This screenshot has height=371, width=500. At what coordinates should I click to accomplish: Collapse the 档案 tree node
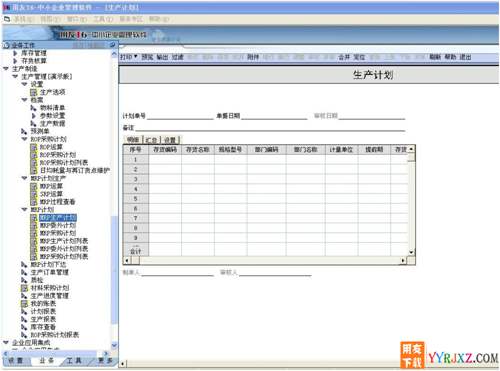pyautogui.click(x=24, y=100)
